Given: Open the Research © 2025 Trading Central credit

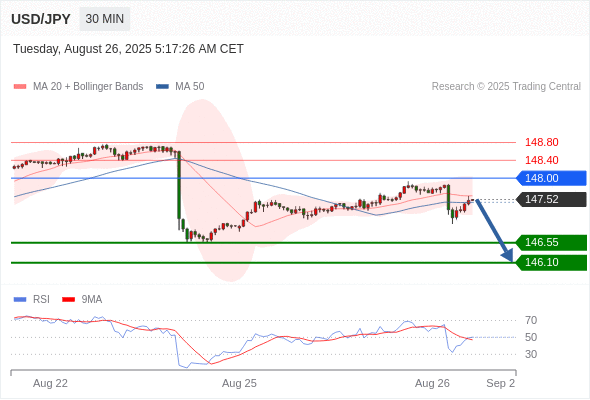Looking at the screenshot, I should 506,87.
